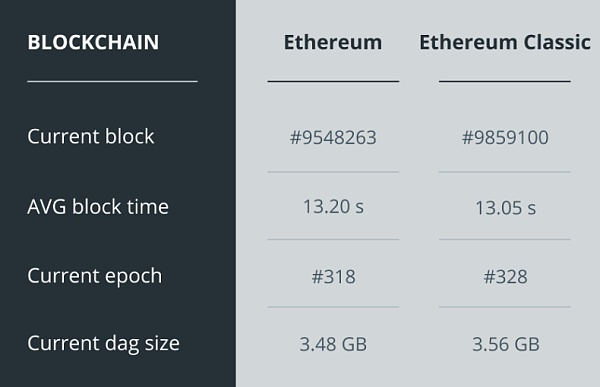Click the Current block row label
The height and width of the screenshot is (387, 600).
(91, 136)
